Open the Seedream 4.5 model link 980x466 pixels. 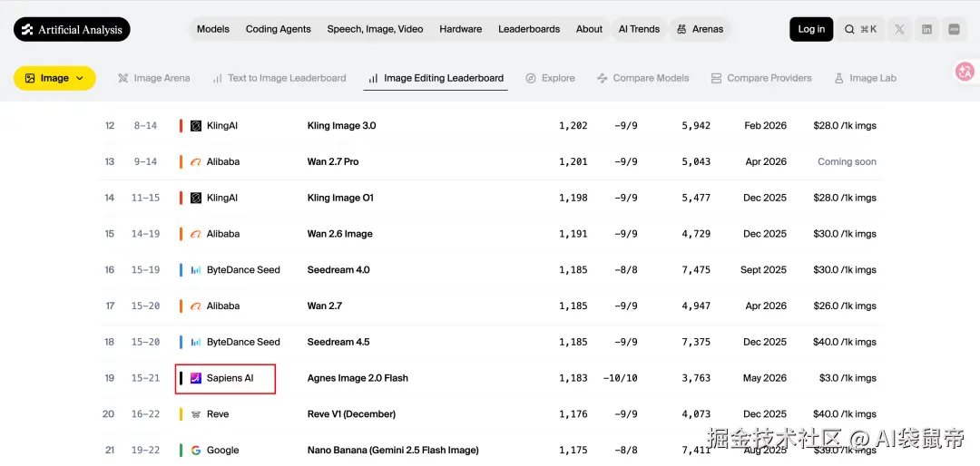[338, 343]
